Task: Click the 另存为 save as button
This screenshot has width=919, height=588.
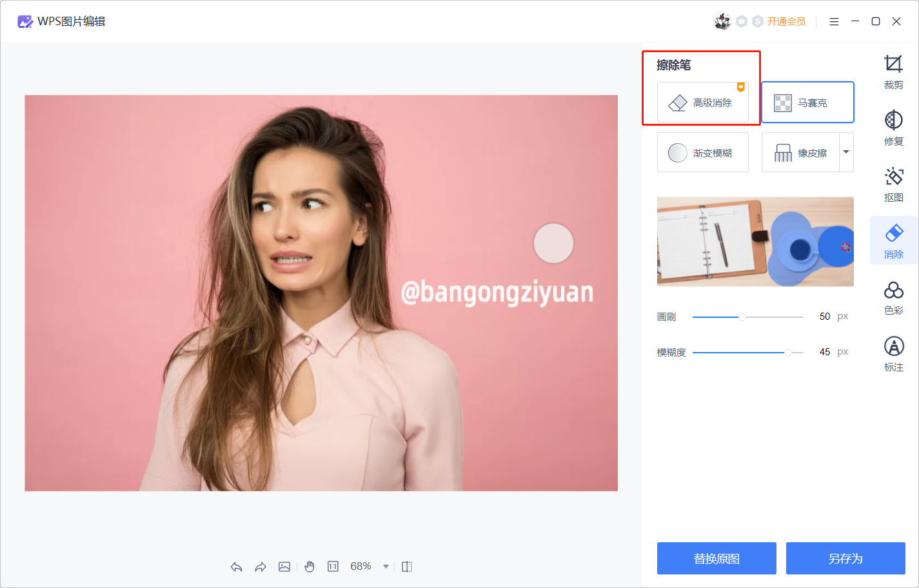Action: 845,558
